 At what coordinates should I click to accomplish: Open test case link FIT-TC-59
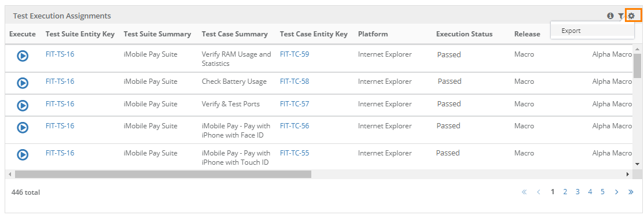pyautogui.click(x=295, y=54)
